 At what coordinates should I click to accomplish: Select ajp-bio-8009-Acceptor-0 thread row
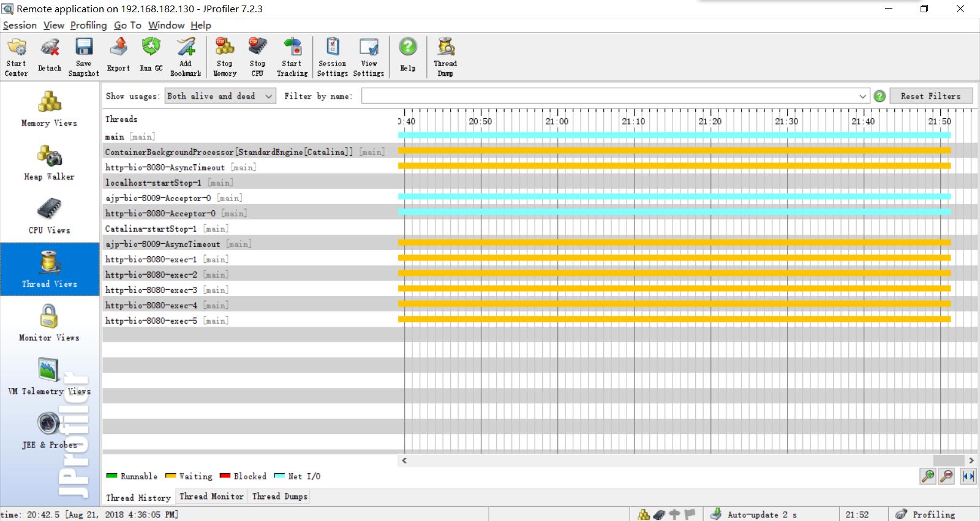click(x=539, y=197)
